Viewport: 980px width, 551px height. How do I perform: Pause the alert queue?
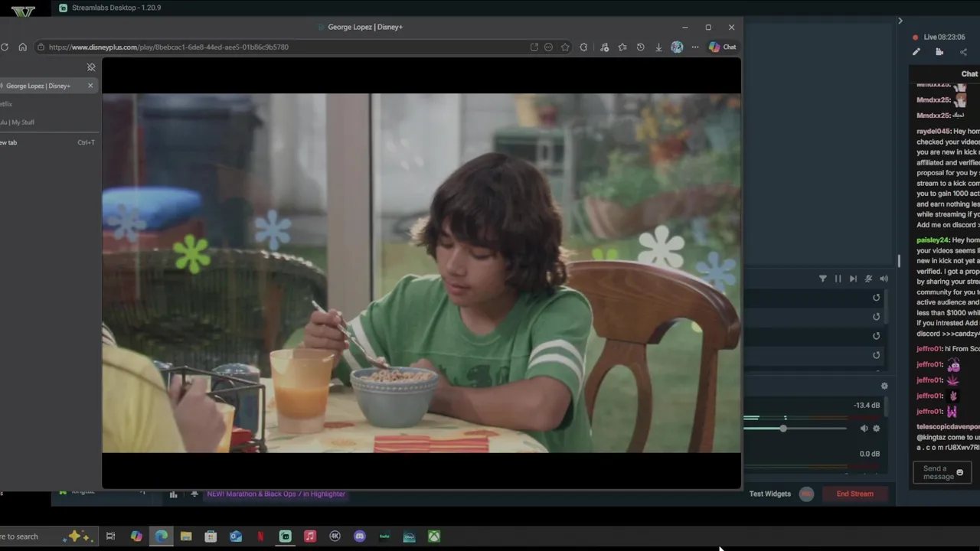click(838, 279)
